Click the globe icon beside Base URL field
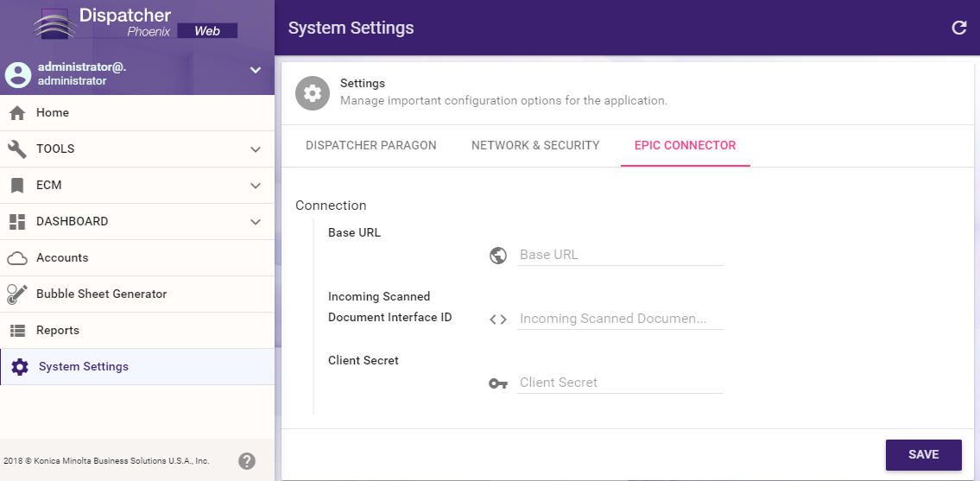This screenshot has width=980, height=481. pyautogui.click(x=498, y=256)
